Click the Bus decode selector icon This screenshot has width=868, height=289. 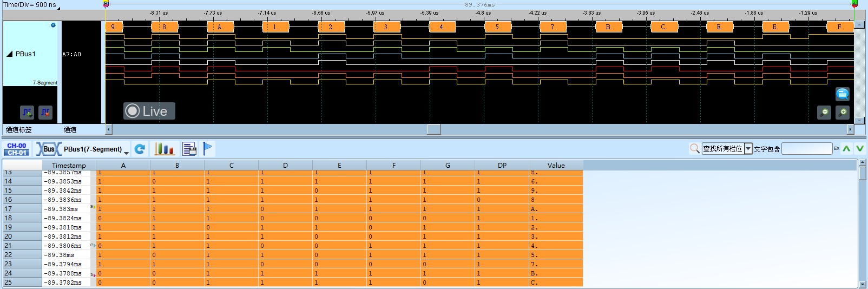coord(48,149)
